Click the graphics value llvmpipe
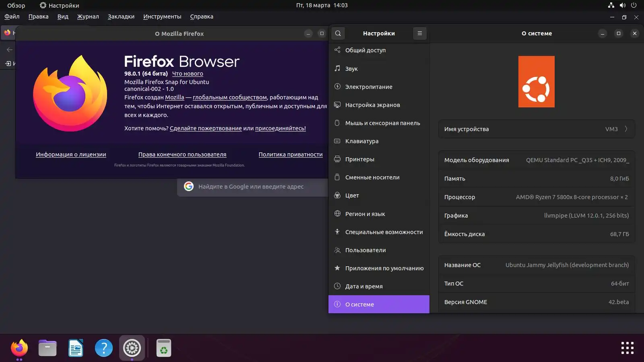 tap(586, 216)
